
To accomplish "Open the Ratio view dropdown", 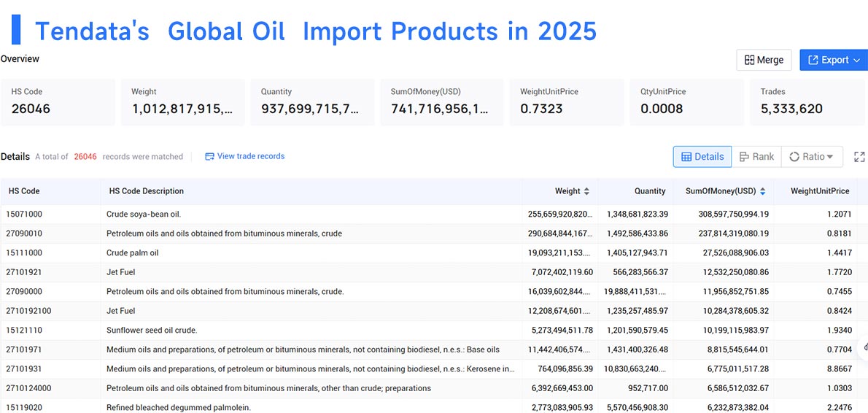I will pyautogui.click(x=812, y=157).
